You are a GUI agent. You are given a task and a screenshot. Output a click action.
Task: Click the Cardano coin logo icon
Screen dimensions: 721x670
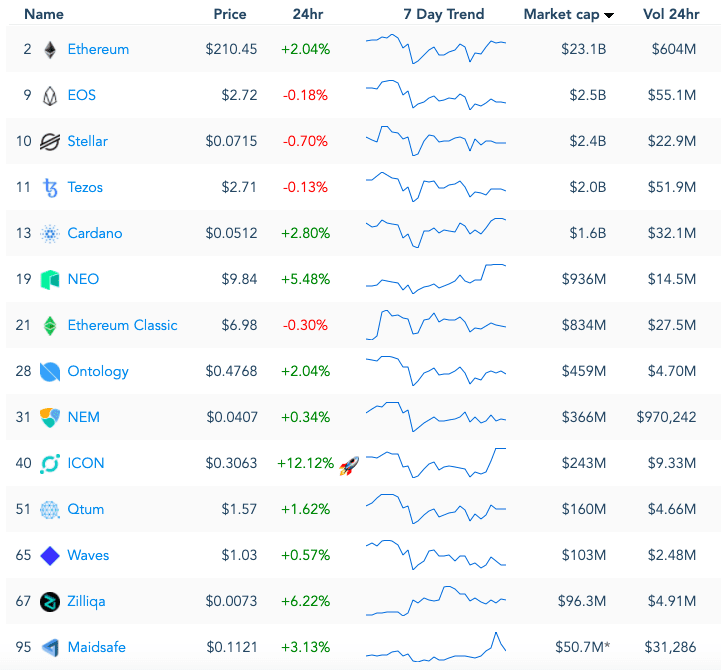coord(50,234)
